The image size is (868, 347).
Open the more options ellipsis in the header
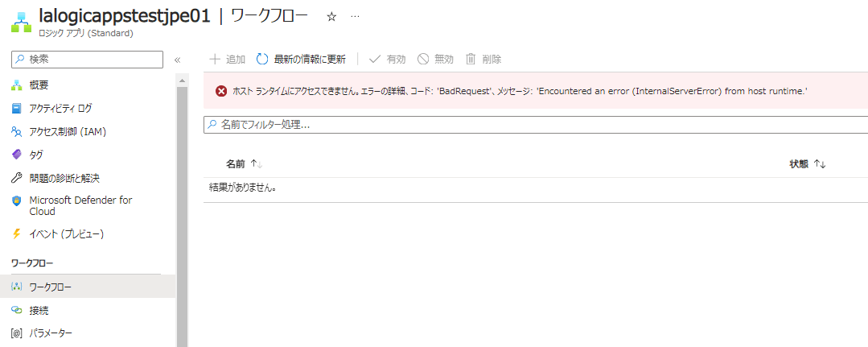coord(355,17)
